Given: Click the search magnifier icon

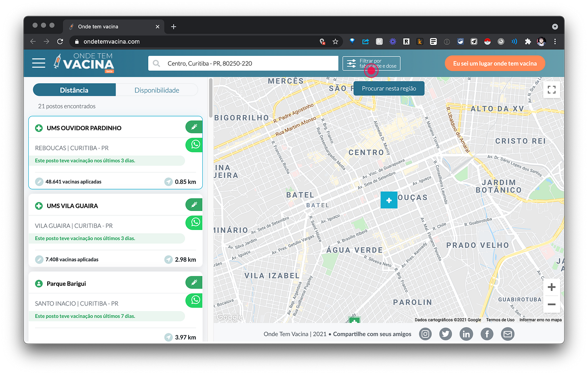Looking at the screenshot, I should [156, 63].
